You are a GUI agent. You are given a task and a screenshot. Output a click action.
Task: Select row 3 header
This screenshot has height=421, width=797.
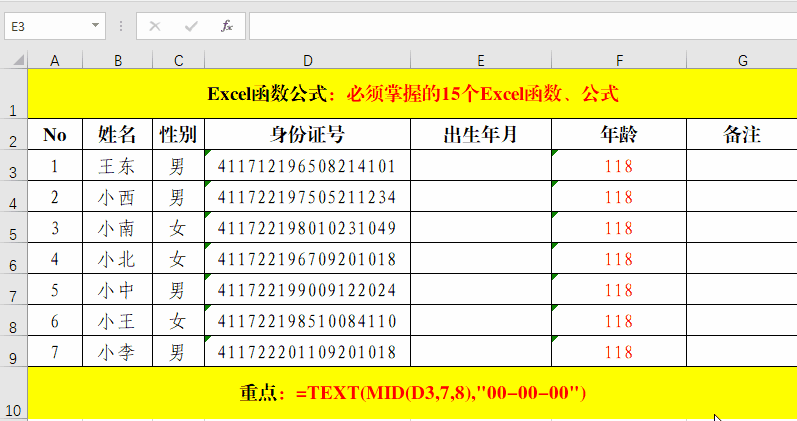[13, 167]
